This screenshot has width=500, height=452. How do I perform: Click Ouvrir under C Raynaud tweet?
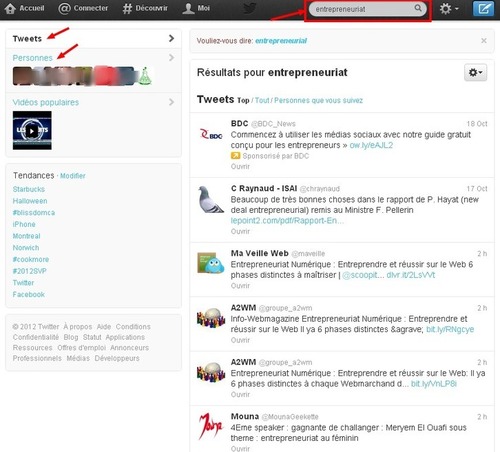pyautogui.click(x=240, y=231)
